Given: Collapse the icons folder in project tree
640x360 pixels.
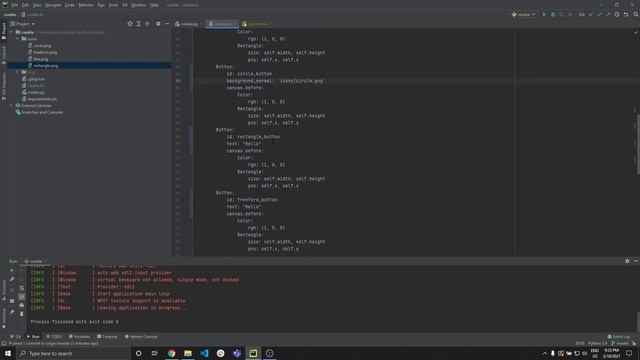Looking at the screenshot, I should click(x=18, y=39).
